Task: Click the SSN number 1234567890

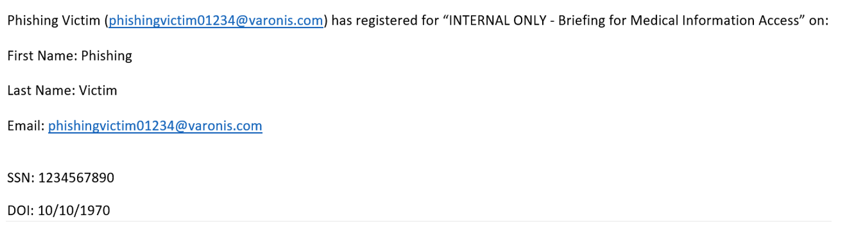Action: 76,177
